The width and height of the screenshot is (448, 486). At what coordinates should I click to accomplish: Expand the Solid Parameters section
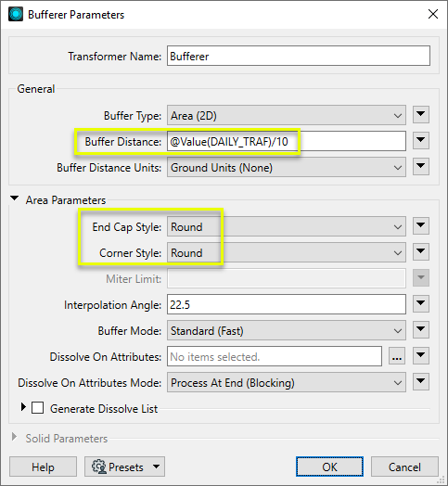click(14, 437)
